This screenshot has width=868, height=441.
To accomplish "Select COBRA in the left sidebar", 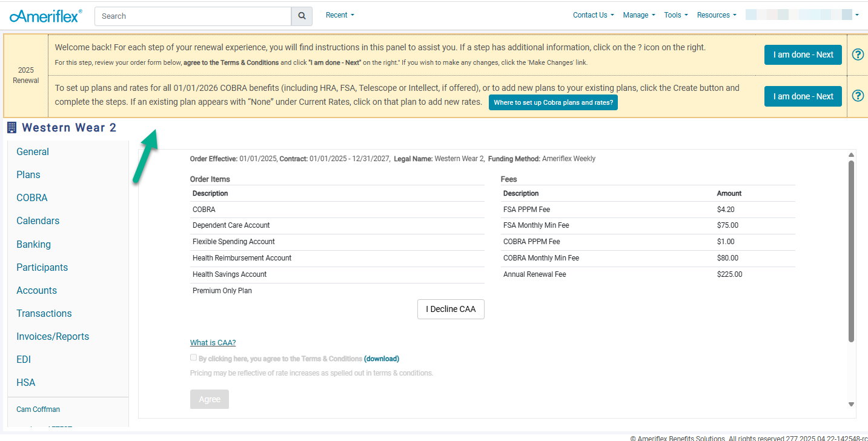I will [x=32, y=198].
